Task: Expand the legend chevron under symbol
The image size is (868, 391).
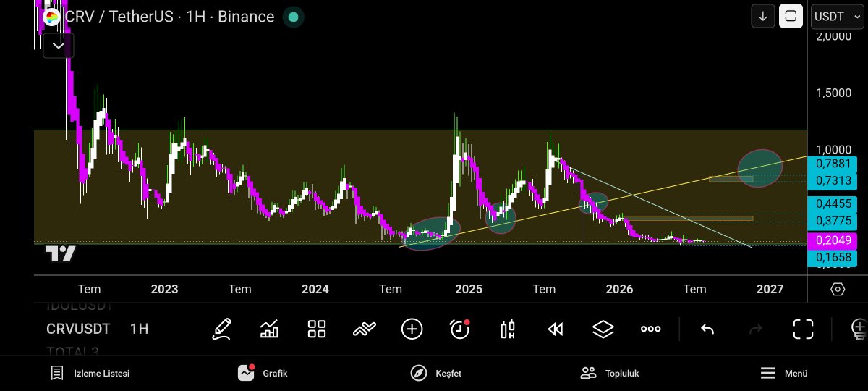Action: pos(59,46)
